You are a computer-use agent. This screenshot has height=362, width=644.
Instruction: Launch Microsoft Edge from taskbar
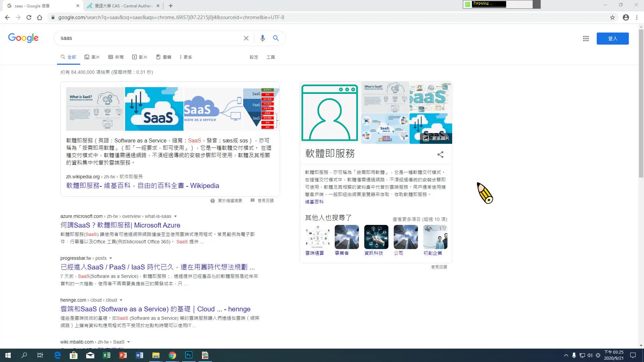click(57, 355)
